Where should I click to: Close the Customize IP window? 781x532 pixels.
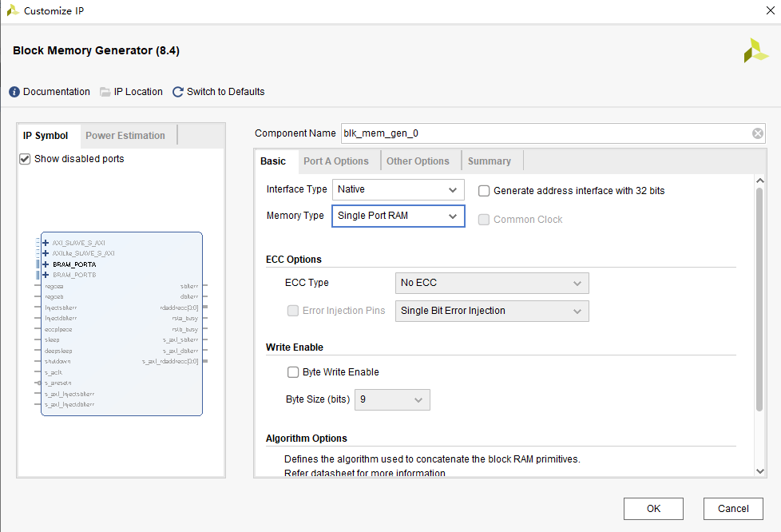tap(770, 10)
